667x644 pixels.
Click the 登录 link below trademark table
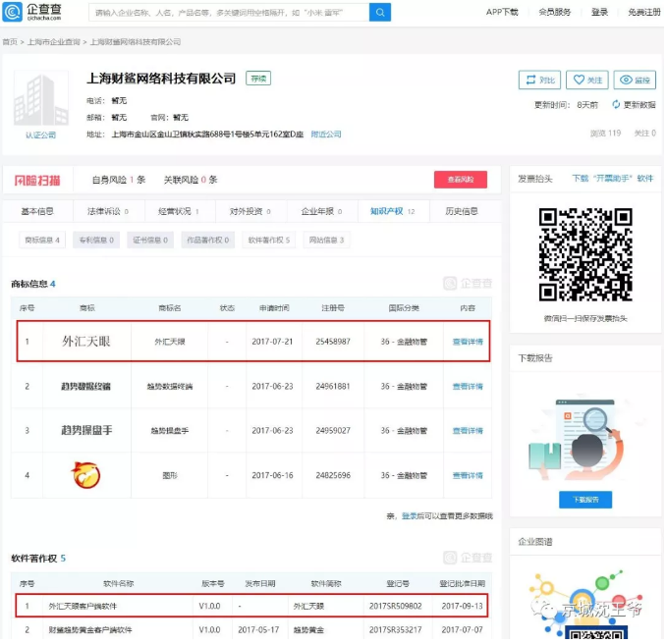(x=411, y=517)
